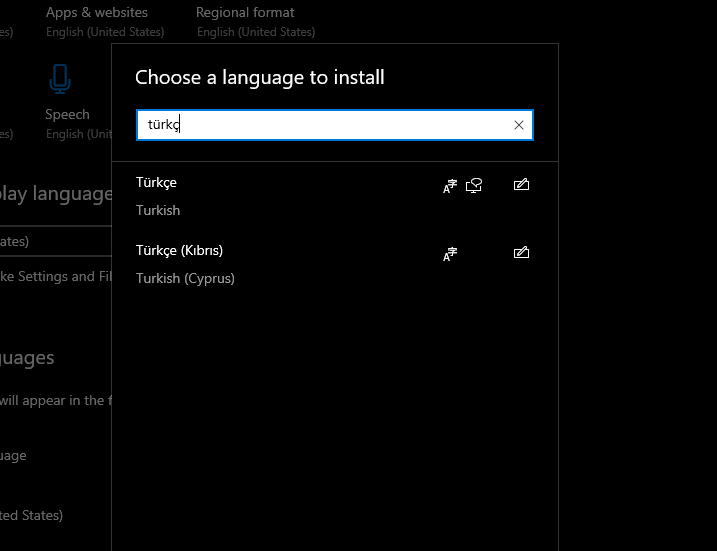Click text-to-speech icon in Türkçe row
The image size is (717, 551).
[474, 185]
